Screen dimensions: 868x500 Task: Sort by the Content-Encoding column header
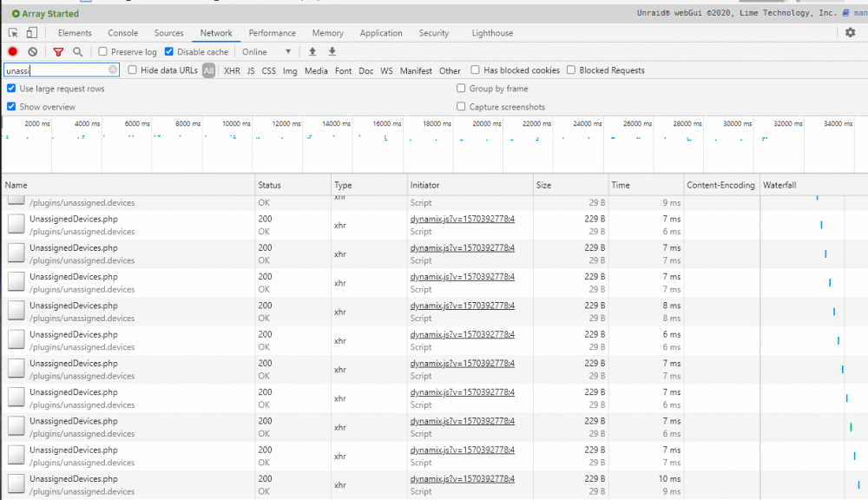point(721,185)
